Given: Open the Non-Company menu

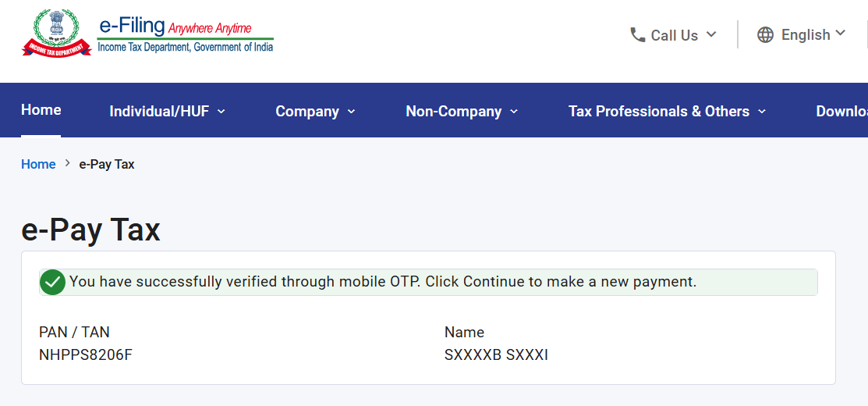Looking at the screenshot, I should pyautogui.click(x=462, y=112).
